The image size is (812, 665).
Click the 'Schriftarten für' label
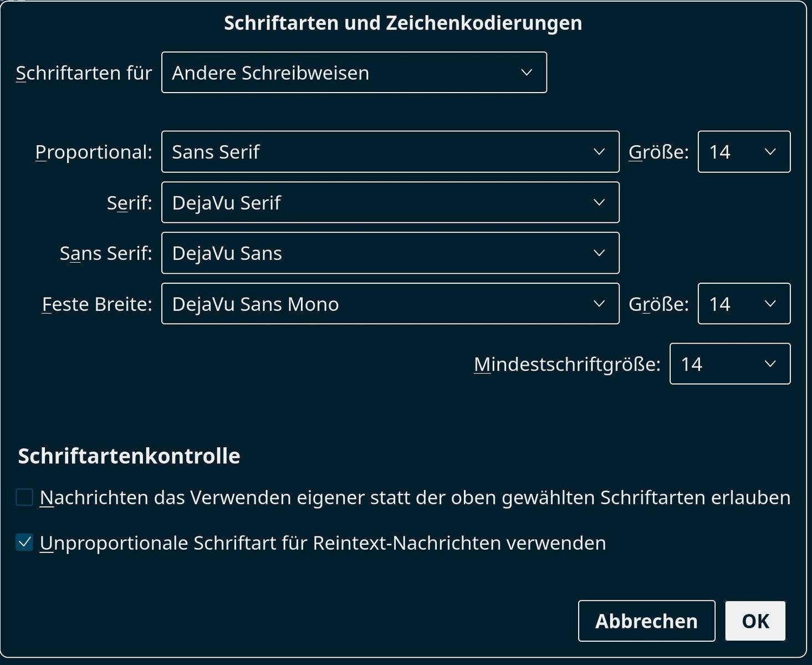84,73
